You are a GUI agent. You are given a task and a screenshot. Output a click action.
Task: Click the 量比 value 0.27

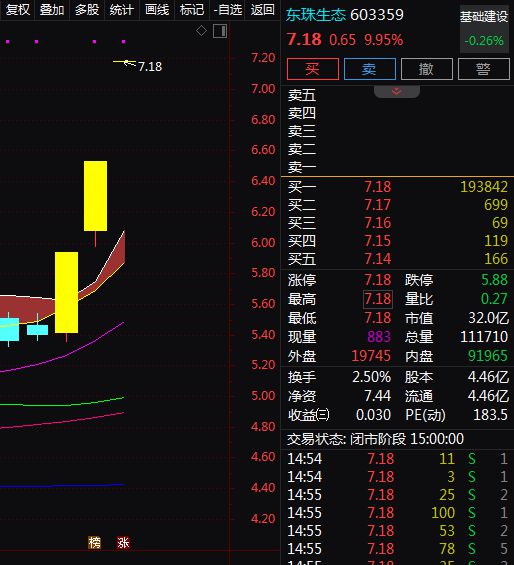[495, 299]
